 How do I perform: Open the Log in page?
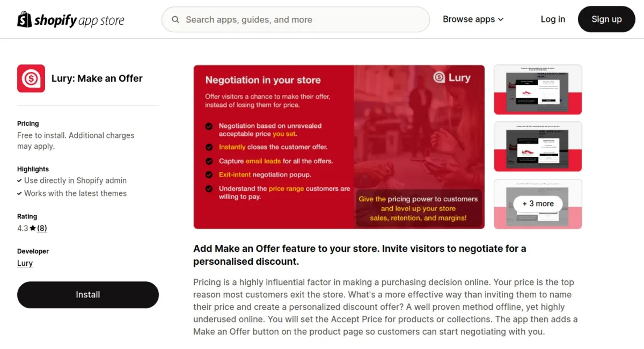(553, 19)
